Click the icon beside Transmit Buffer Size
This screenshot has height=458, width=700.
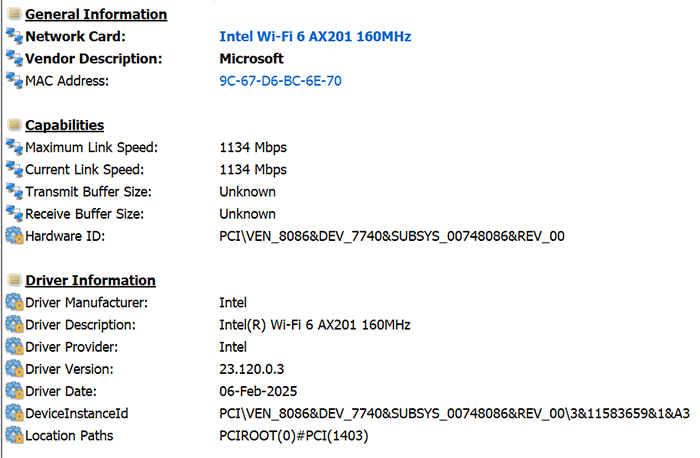pyautogui.click(x=14, y=192)
